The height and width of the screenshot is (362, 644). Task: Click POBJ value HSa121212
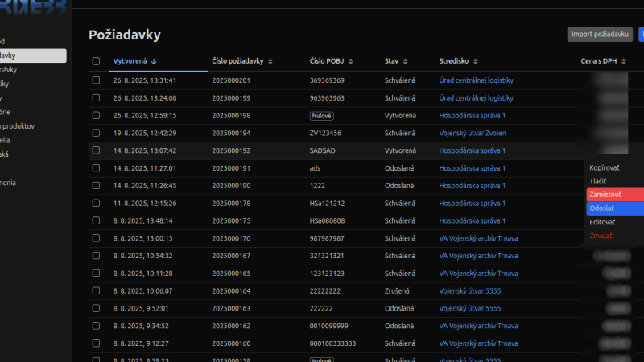(x=327, y=204)
